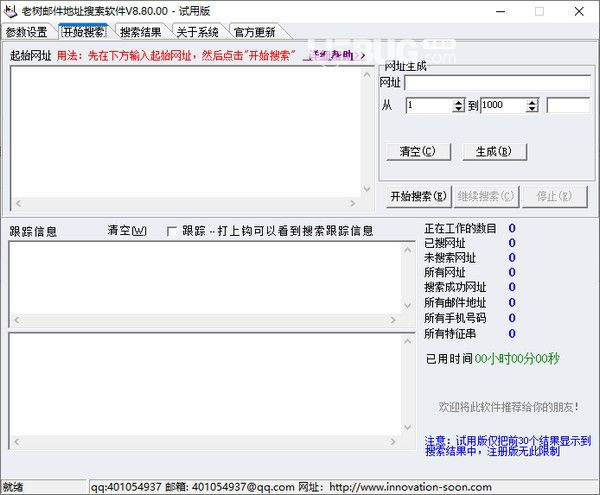The height and width of the screenshot is (495, 600).
Task: Enable the 跟踪 checkbox
Action: pos(172,231)
